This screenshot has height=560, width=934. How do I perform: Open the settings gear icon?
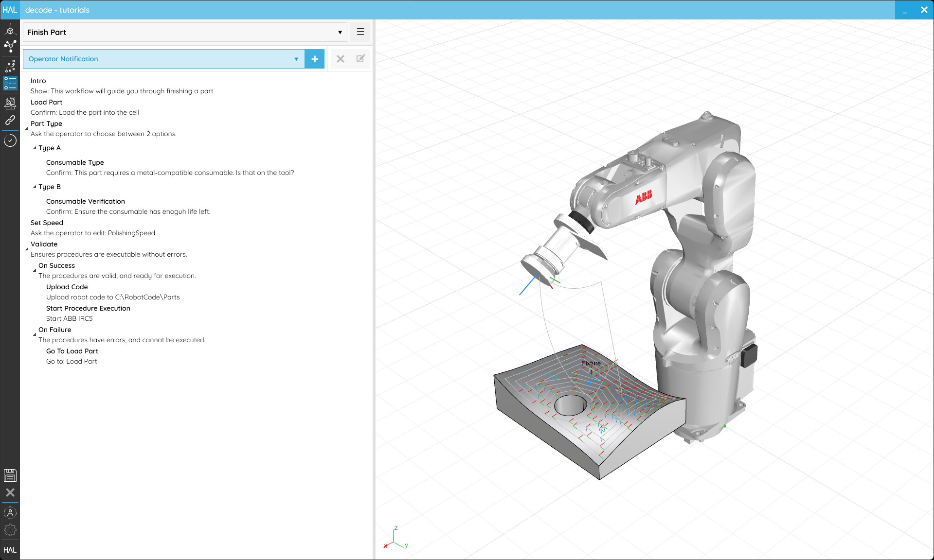click(10, 530)
